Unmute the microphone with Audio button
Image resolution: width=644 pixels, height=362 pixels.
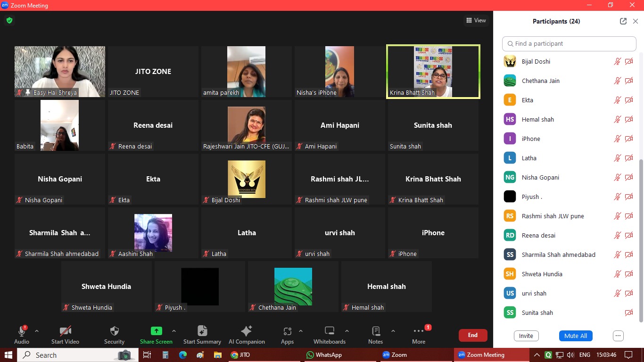[x=22, y=331]
